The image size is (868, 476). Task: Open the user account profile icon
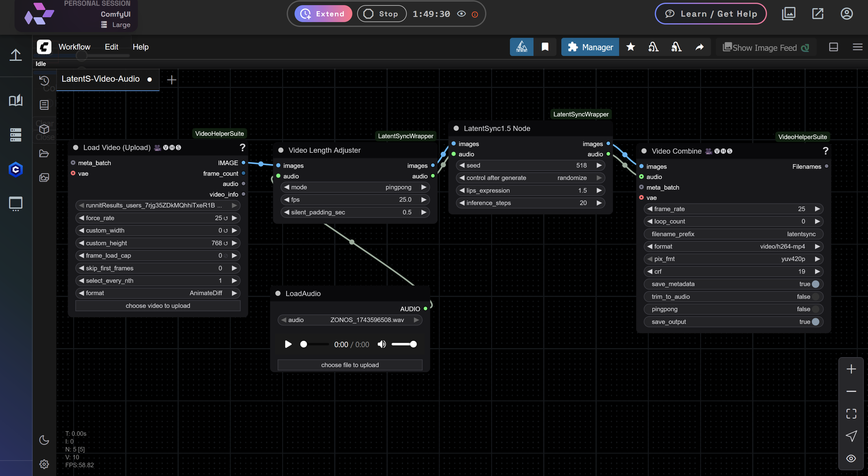847,14
